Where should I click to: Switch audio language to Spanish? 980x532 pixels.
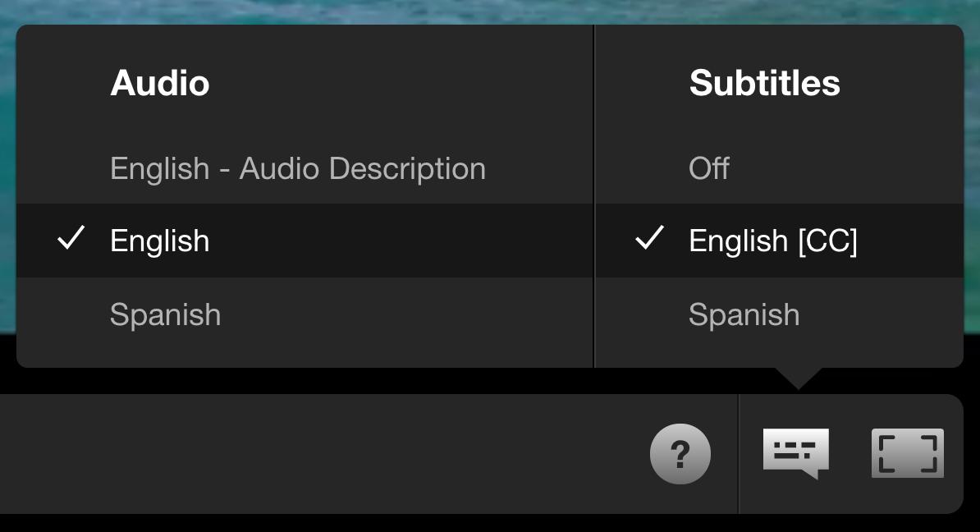(x=165, y=315)
